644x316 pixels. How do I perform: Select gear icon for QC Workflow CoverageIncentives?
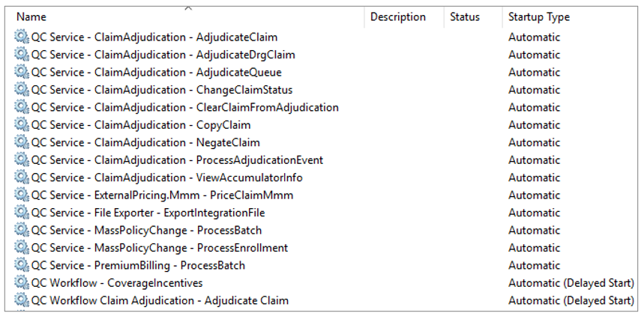pos(21,283)
